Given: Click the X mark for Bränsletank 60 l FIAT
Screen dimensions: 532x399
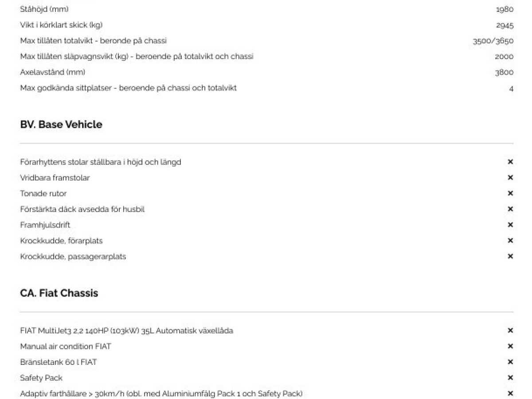Looking at the screenshot, I should [510, 362].
